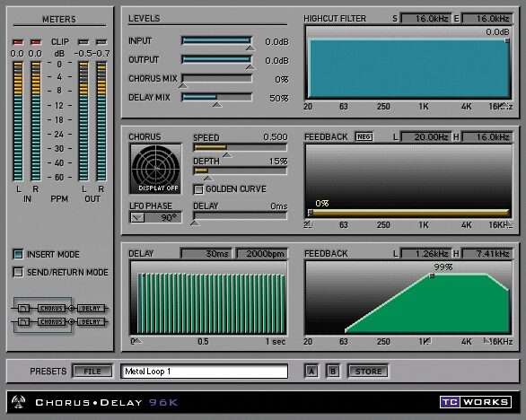
Task: Click the delay time marker triangle
Action: coord(137,341)
